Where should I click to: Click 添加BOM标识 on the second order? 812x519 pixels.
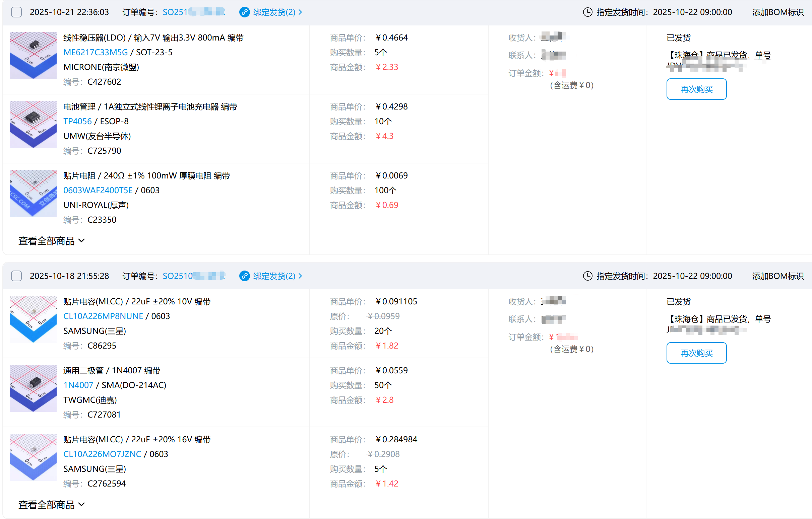click(x=777, y=276)
